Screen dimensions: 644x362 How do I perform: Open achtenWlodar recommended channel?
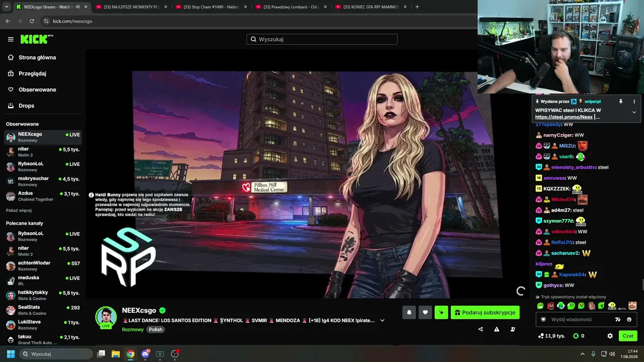tap(43, 265)
